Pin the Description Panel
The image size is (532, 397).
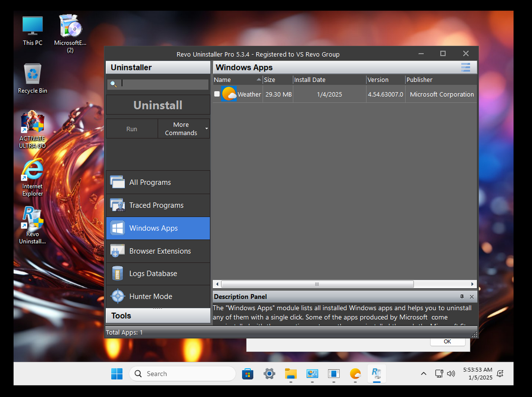pyautogui.click(x=462, y=297)
